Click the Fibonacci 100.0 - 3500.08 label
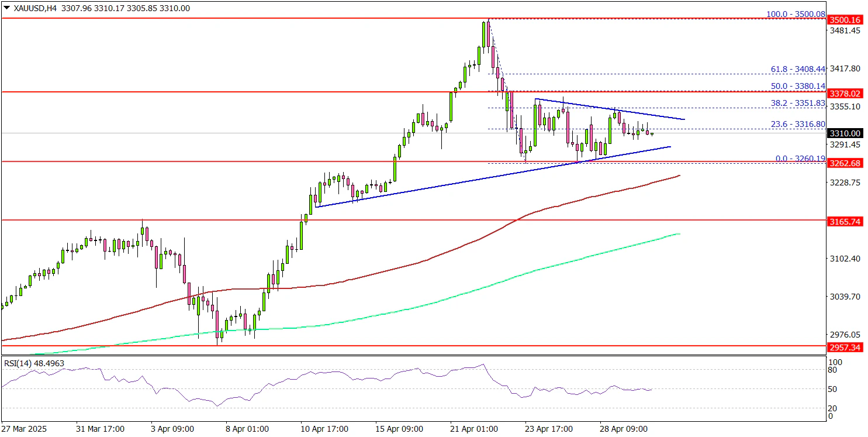 (x=795, y=13)
